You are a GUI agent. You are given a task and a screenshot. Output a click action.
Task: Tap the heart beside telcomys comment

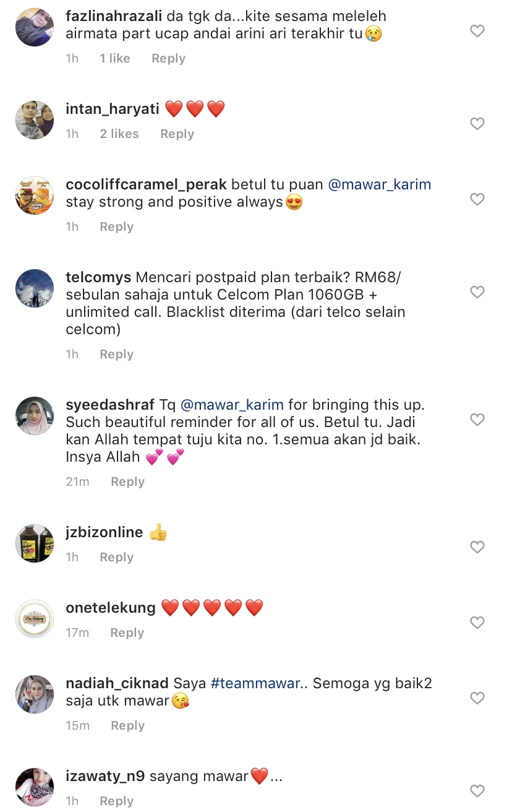(477, 292)
